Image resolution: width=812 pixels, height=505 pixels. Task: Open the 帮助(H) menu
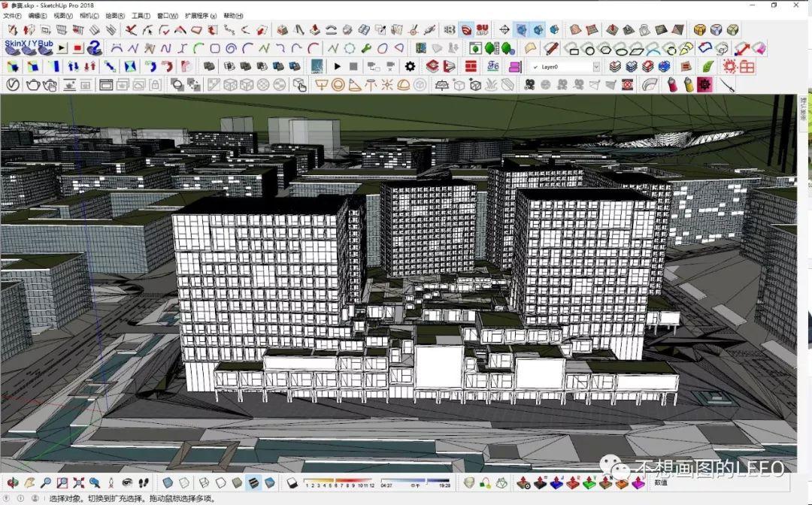point(233,16)
